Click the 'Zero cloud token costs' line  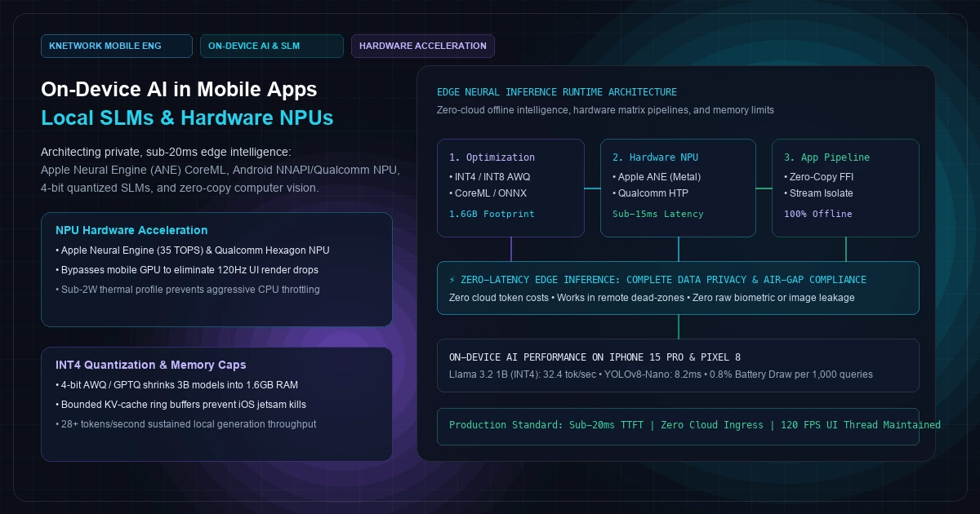[652, 298]
